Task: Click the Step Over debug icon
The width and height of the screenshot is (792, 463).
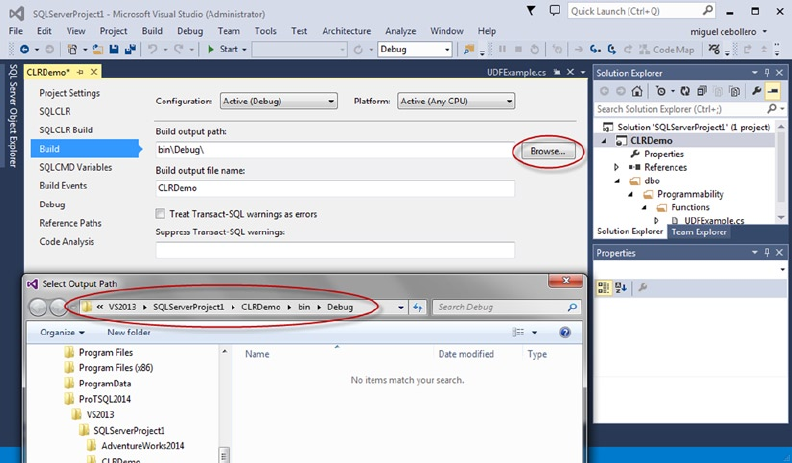Action: (x=612, y=49)
